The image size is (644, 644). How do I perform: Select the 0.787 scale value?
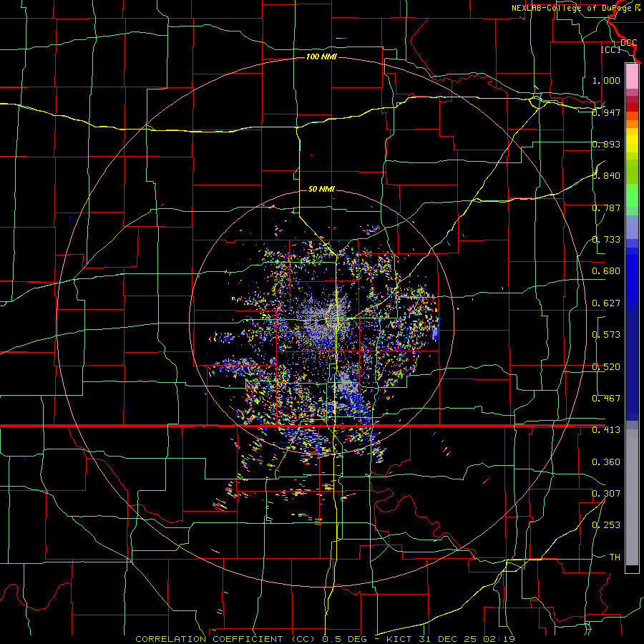(x=606, y=208)
